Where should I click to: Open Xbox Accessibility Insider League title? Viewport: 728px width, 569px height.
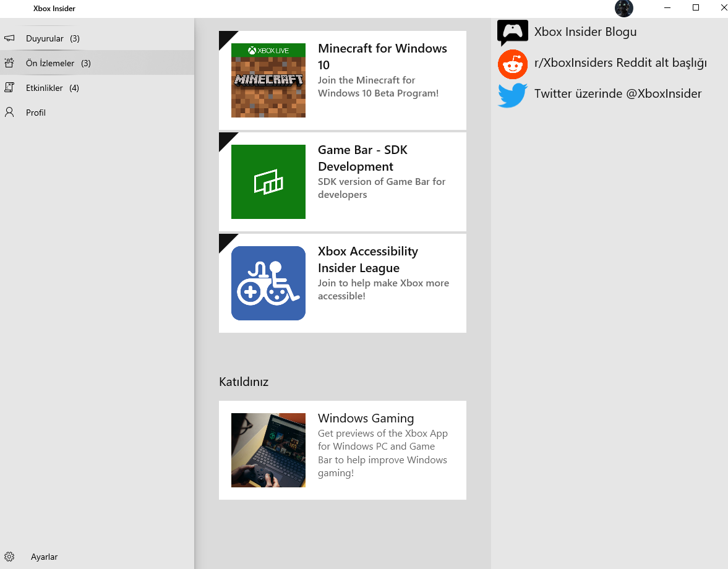click(x=368, y=259)
